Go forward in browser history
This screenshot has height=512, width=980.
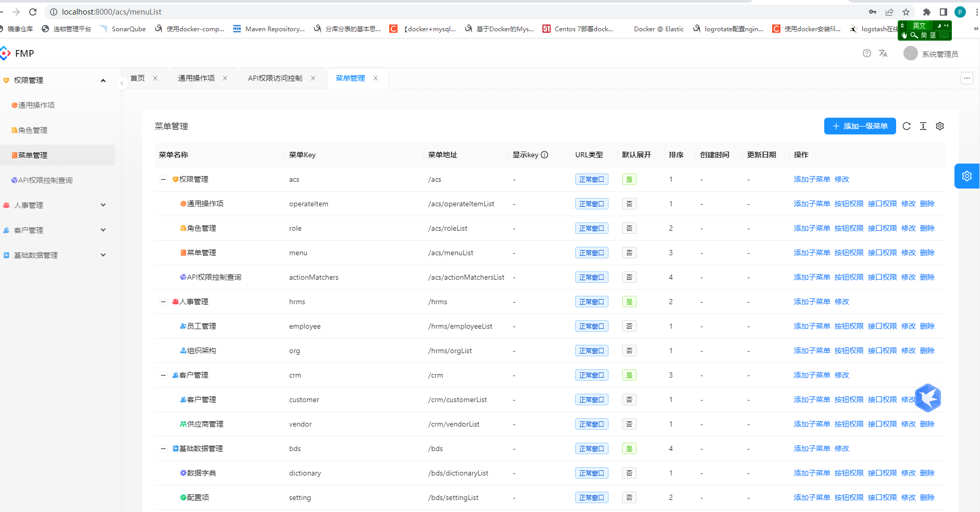tap(16, 11)
